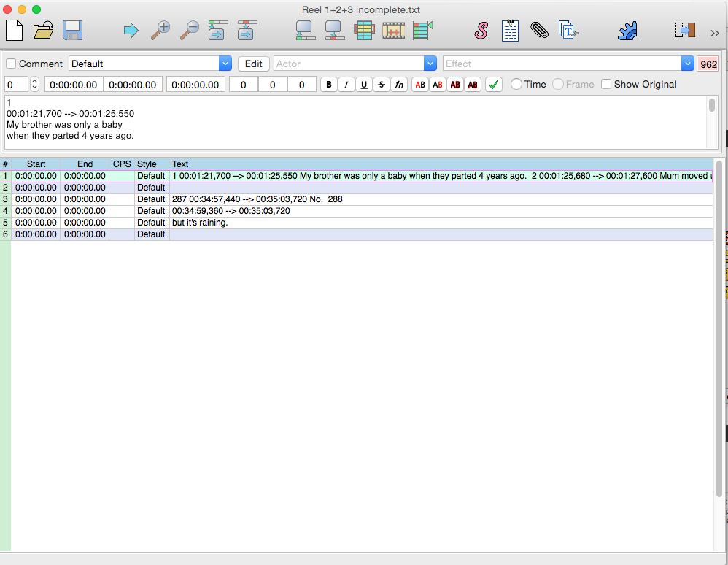The height and width of the screenshot is (565, 728).
Task: Click the Style column header
Action: click(152, 164)
